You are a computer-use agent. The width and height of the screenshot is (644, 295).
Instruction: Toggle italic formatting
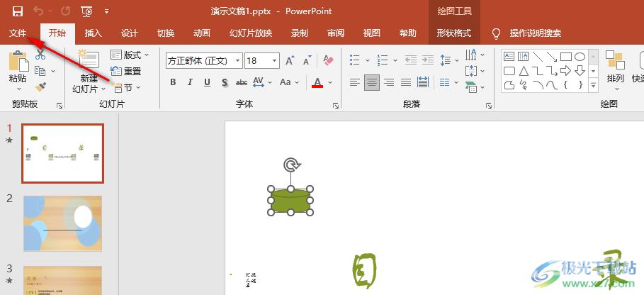(x=190, y=82)
